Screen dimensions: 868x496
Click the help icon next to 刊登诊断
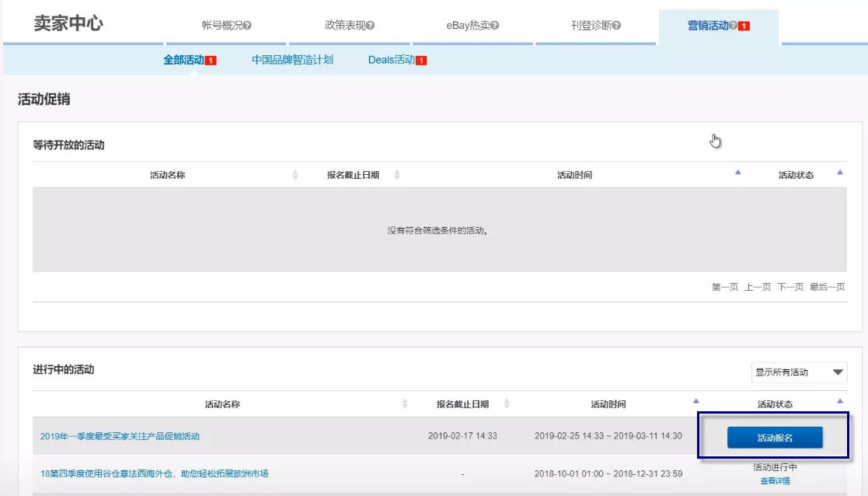tap(615, 24)
